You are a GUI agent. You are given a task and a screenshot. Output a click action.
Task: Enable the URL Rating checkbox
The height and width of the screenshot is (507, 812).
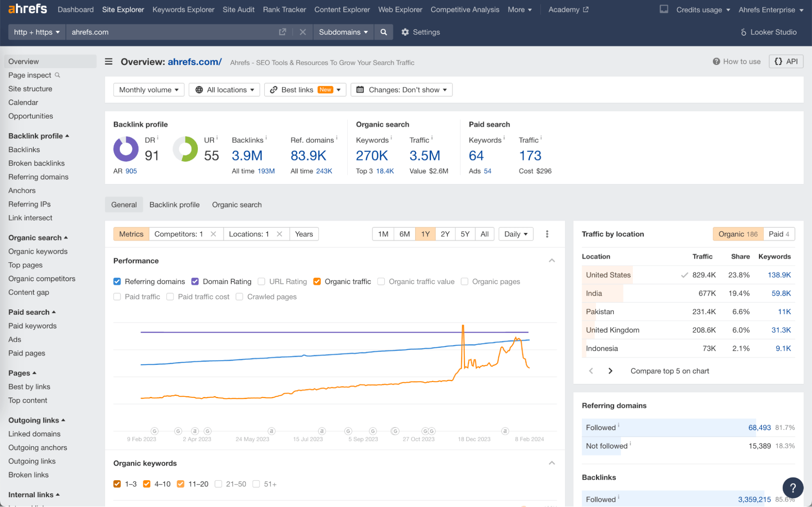[x=261, y=281]
